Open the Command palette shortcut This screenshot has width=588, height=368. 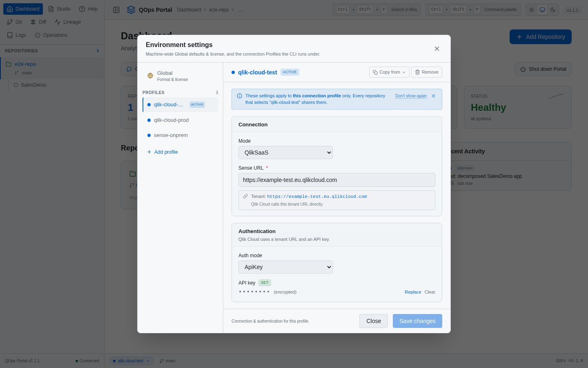[473, 9]
